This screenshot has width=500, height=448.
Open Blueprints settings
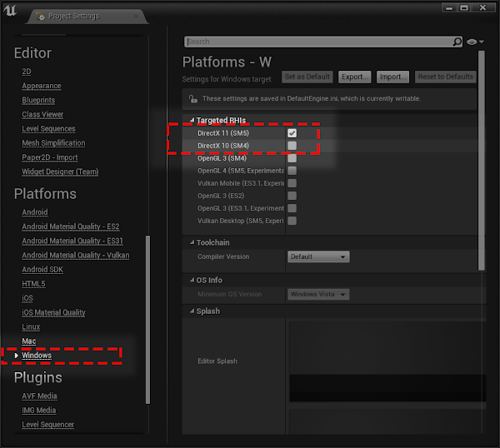point(38,100)
